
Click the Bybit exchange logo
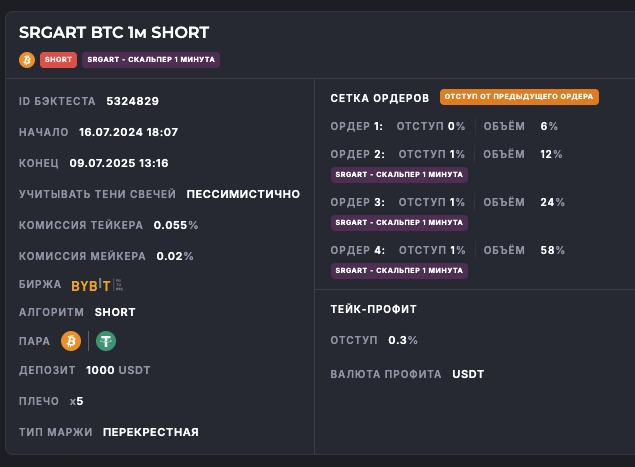tap(91, 285)
